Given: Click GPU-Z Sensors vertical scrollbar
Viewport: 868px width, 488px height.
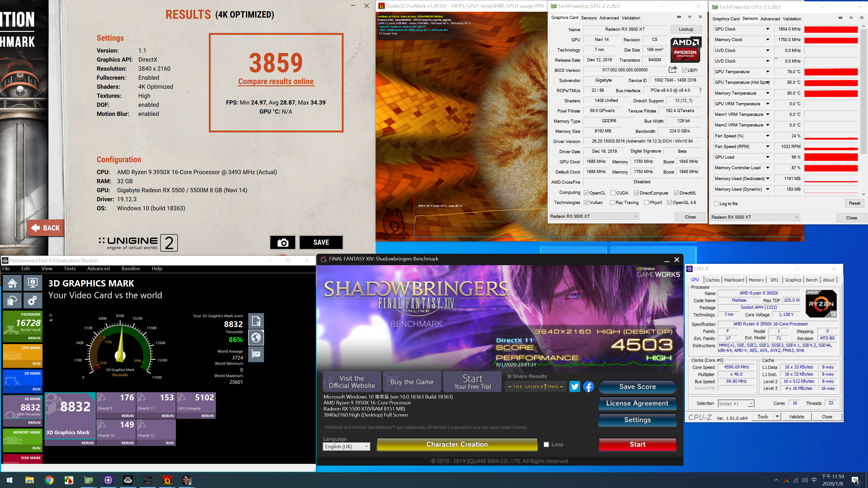Looking at the screenshot, I should point(863,110).
